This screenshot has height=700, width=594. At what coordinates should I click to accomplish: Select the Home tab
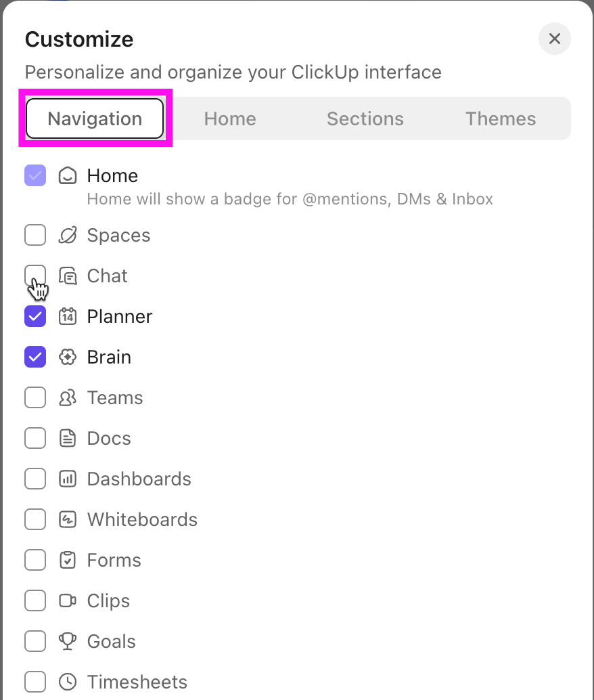(x=230, y=118)
